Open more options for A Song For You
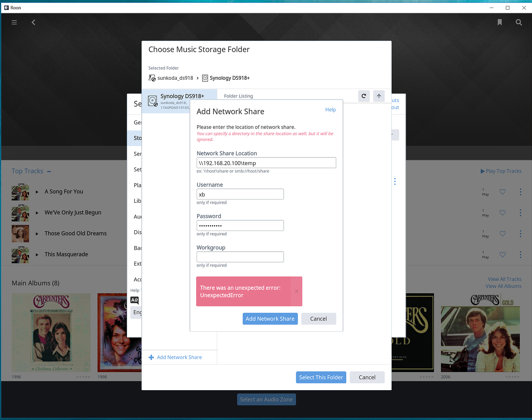Image resolution: width=532 pixels, height=420 pixels. coord(520,192)
